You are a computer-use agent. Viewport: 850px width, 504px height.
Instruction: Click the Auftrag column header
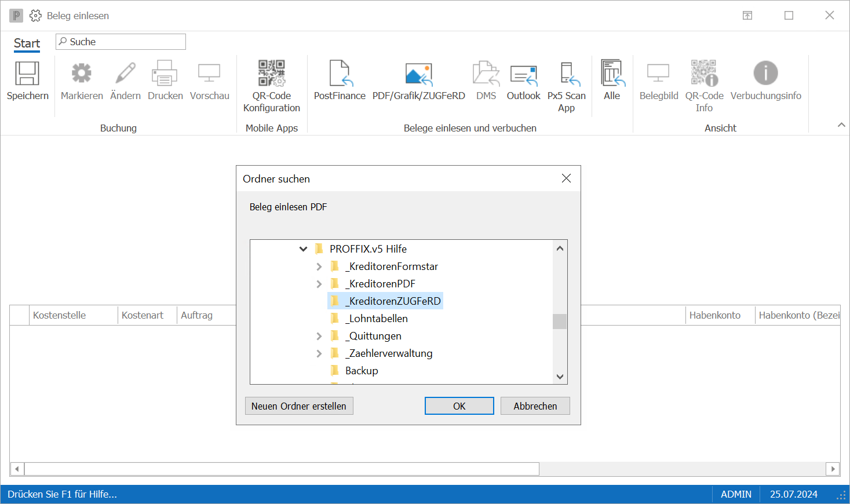click(197, 315)
